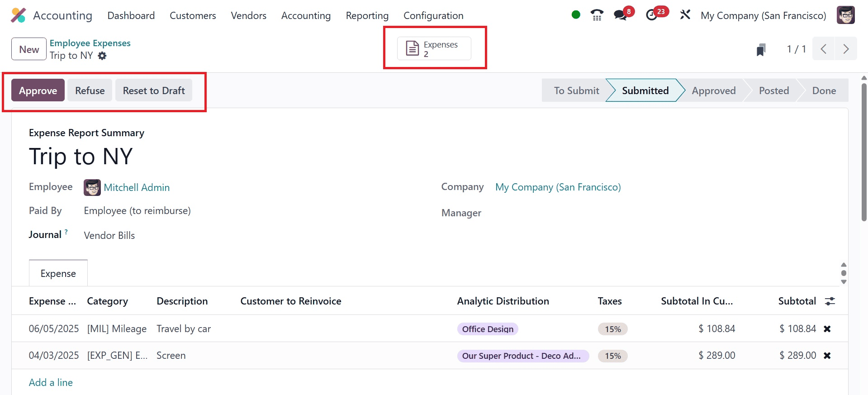Click the $ 289.00 subtotal cell
Viewport: 868px width, 395px height.
click(x=797, y=355)
